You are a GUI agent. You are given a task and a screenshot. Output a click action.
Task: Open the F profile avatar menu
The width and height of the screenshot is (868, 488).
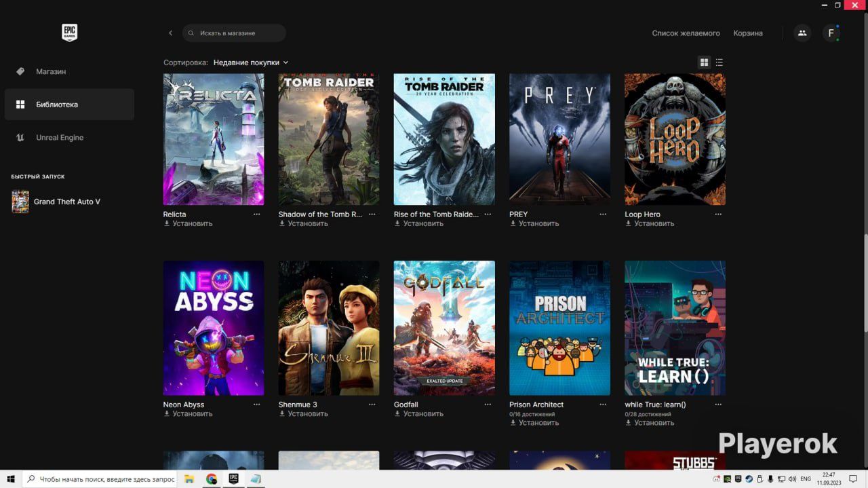pos(831,33)
